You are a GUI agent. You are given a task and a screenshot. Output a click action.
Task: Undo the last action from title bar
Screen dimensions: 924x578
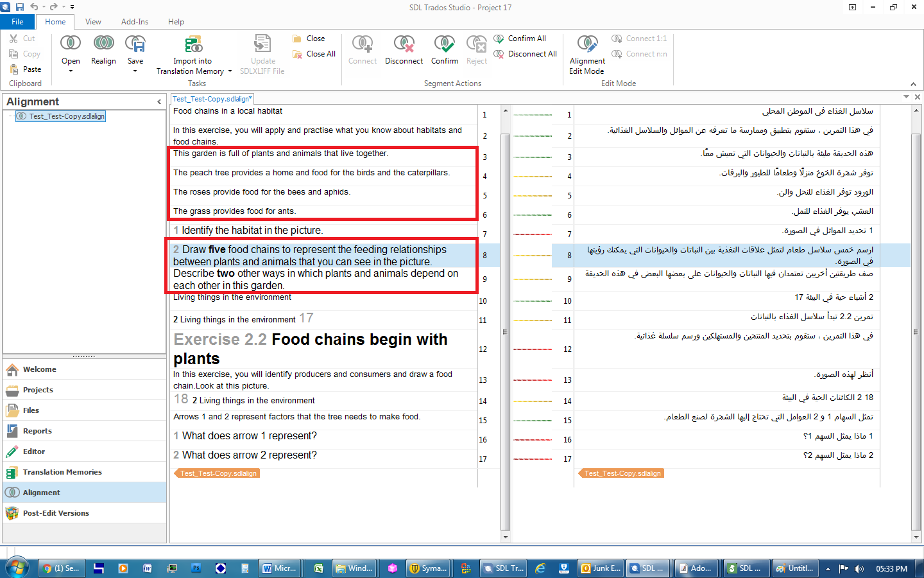point(34,7)
